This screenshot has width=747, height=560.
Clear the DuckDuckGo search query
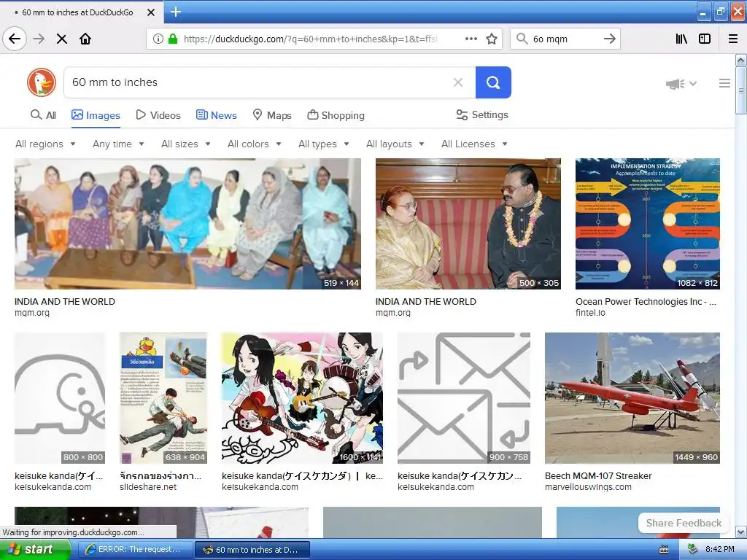(x=458, y=82)
